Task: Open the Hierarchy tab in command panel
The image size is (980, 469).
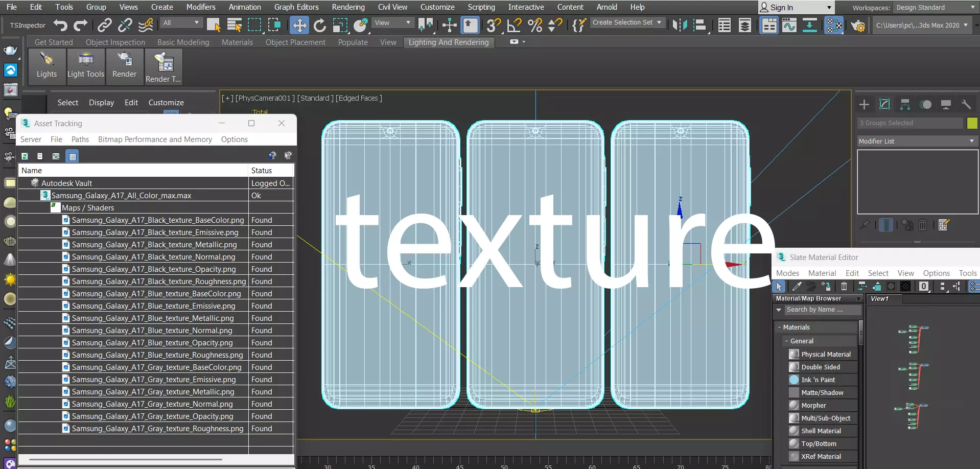Action: (x=905, y=105)
